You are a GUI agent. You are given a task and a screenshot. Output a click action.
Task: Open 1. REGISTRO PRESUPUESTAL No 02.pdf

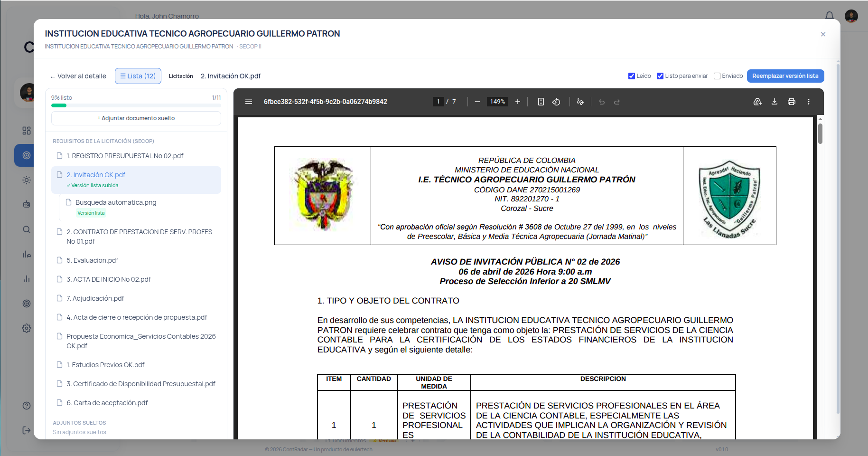point(136,156)
